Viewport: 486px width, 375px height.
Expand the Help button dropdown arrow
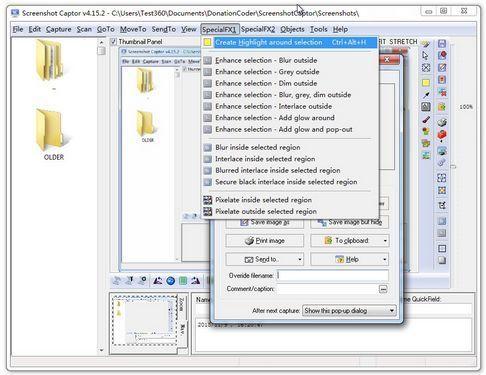pyautogui.click(x=385, y=259)
